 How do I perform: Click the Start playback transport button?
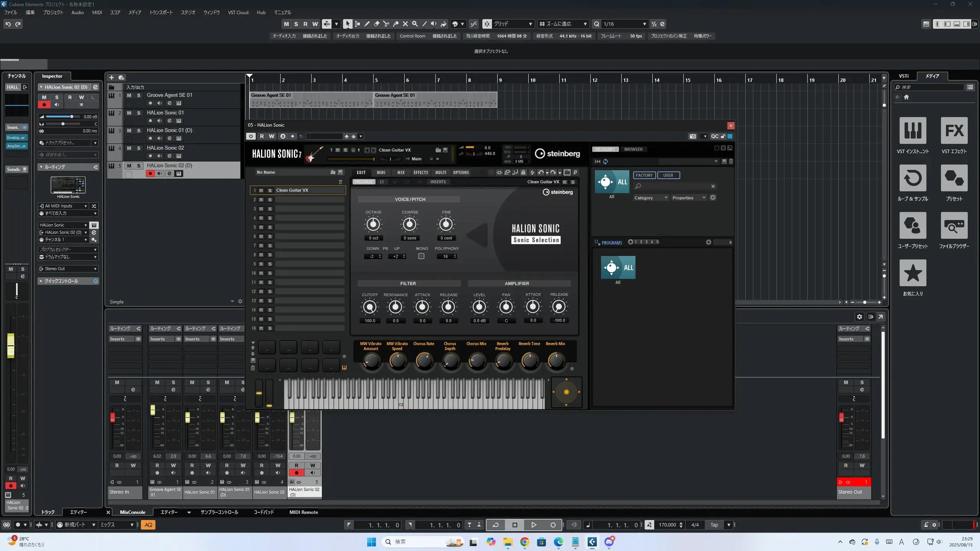coord(534,525)
